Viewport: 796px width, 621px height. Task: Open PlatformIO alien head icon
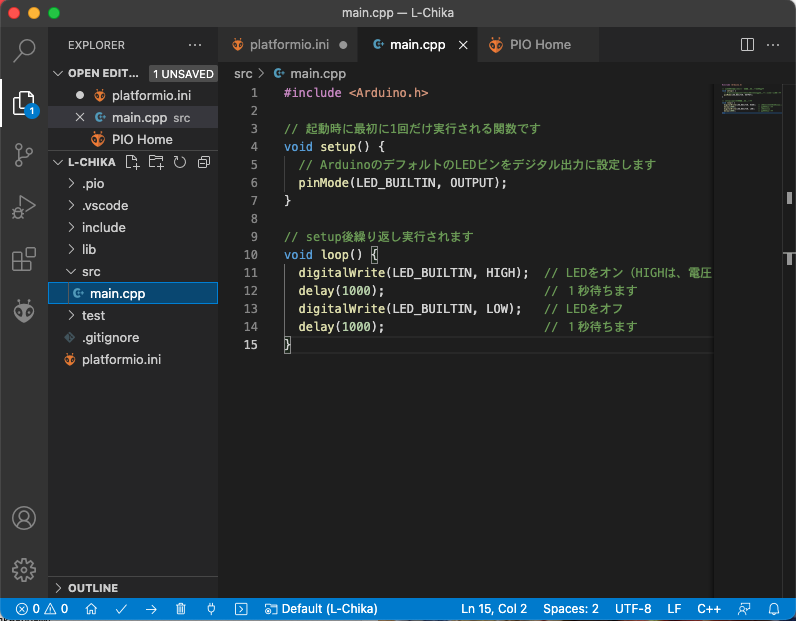[24, 312]
